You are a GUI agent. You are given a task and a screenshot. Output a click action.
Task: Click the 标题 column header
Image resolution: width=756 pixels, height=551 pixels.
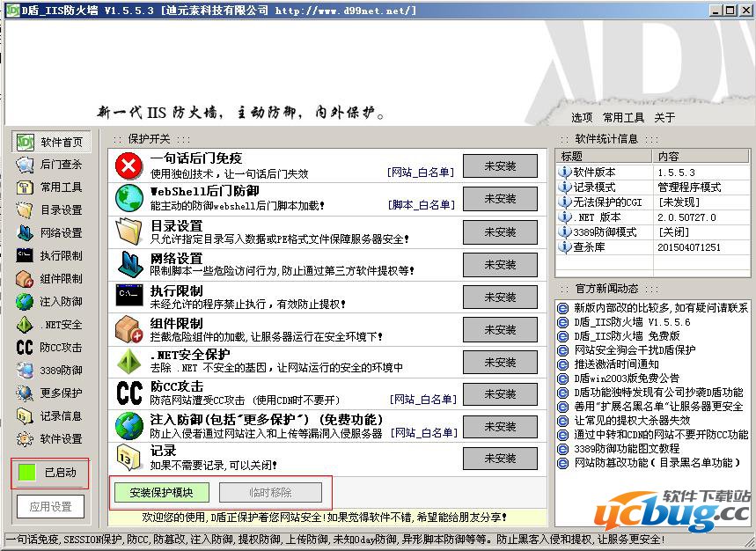click(x=604, y=156)
